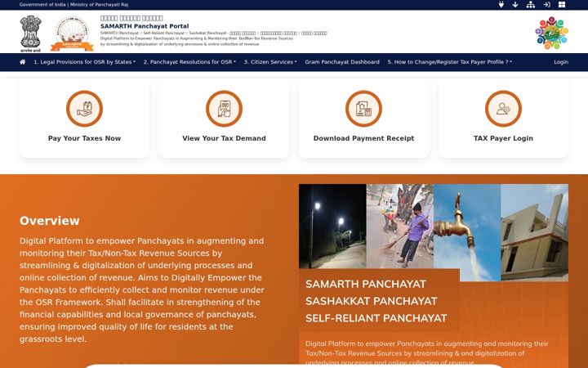The width and height of the screenshot is (588, 368).
Task: Click the street lights night photo
Action: click(x=332, y=226)
